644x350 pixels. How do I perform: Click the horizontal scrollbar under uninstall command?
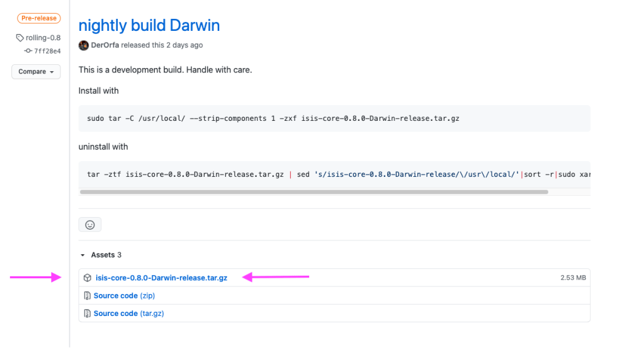pyautogui.click(x=314, y=192)
